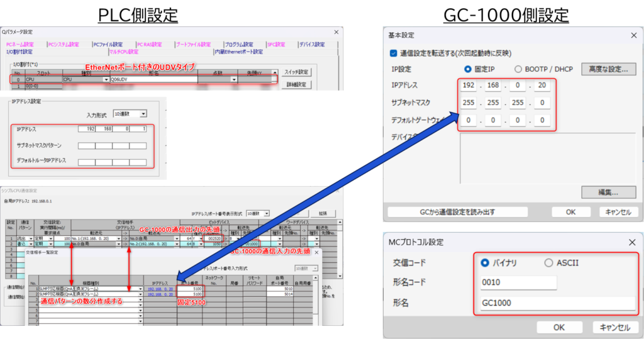The width and height of the screenshot is (644, 339).
Task: Click the 自局IPアドレス: 192.168.0.1 text
Action: [28, 201]
